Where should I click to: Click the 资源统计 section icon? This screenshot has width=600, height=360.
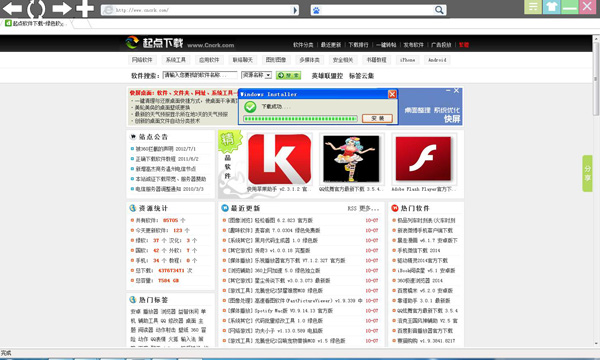click(133, 208)
